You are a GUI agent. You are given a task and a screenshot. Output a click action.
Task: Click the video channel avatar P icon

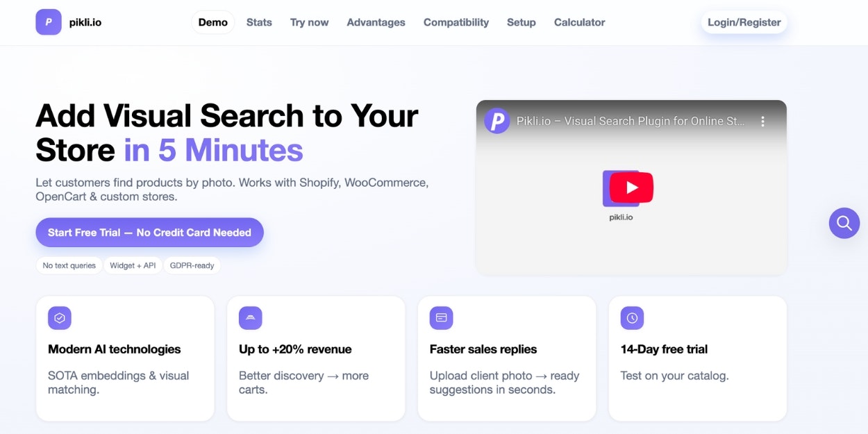[x=496, y=122]
